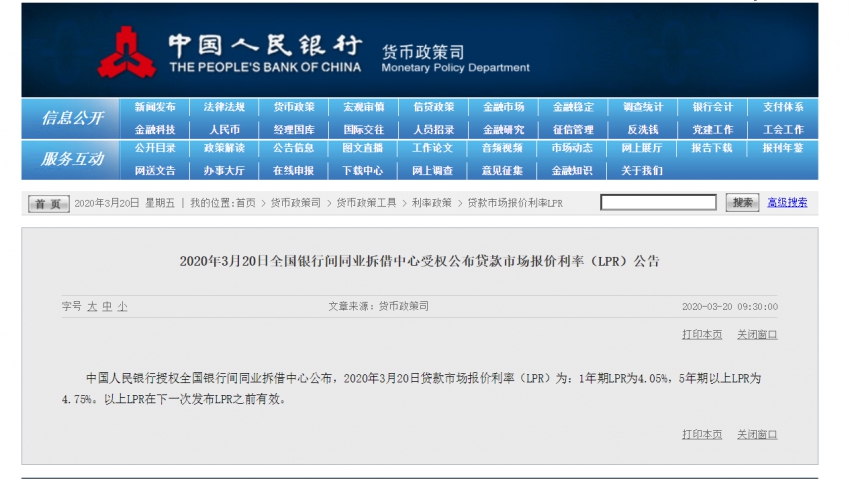850x479 pixels.
Task: Click the People's Bank of China logo
Action: tap(127, 52)
